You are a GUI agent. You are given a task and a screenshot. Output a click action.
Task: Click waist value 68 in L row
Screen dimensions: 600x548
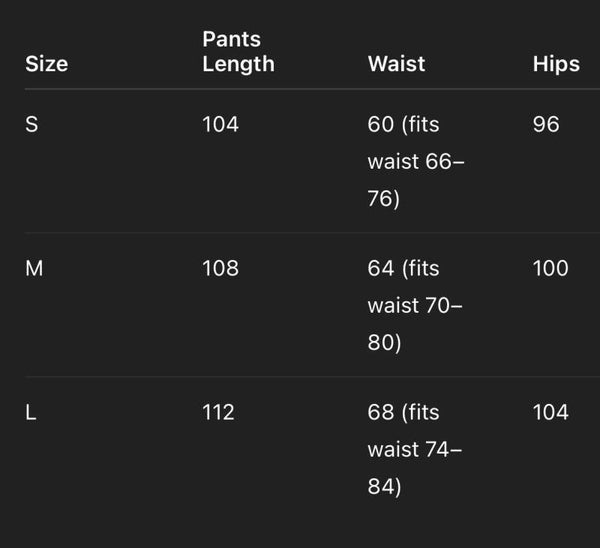tap(381, 413)
